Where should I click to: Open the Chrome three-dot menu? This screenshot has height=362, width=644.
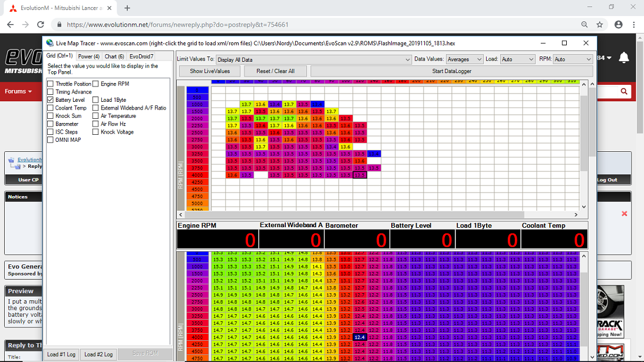point(634,25)
